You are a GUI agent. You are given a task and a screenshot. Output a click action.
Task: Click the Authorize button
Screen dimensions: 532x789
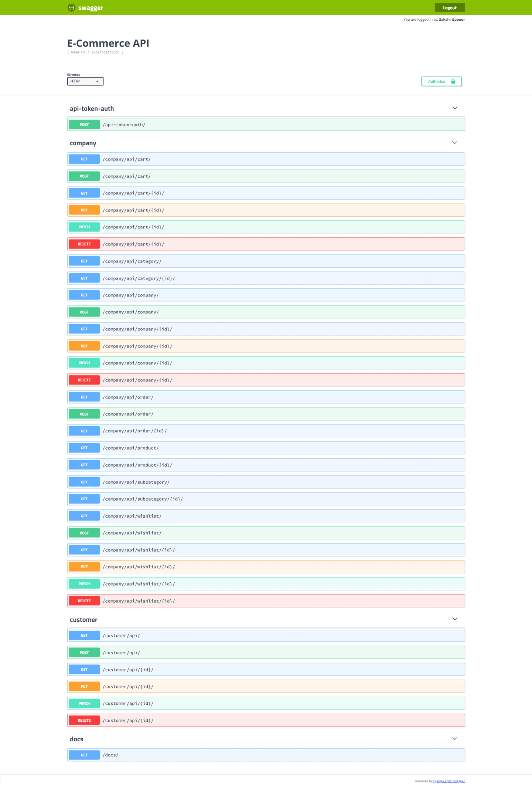tap(441, 81)
